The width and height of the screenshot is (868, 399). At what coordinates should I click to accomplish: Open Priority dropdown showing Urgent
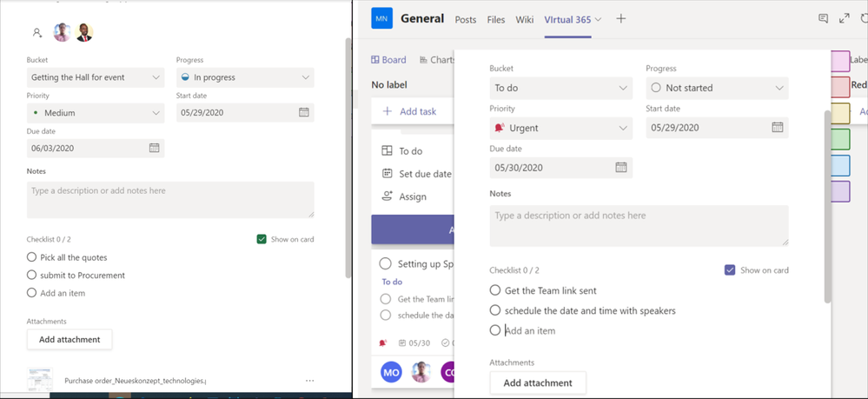point(560,128)
